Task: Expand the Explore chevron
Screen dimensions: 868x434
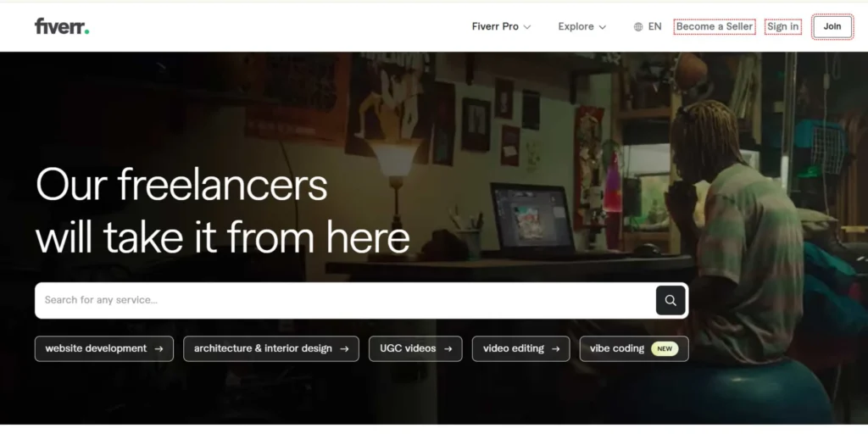Action: click(x=603, y=26)
